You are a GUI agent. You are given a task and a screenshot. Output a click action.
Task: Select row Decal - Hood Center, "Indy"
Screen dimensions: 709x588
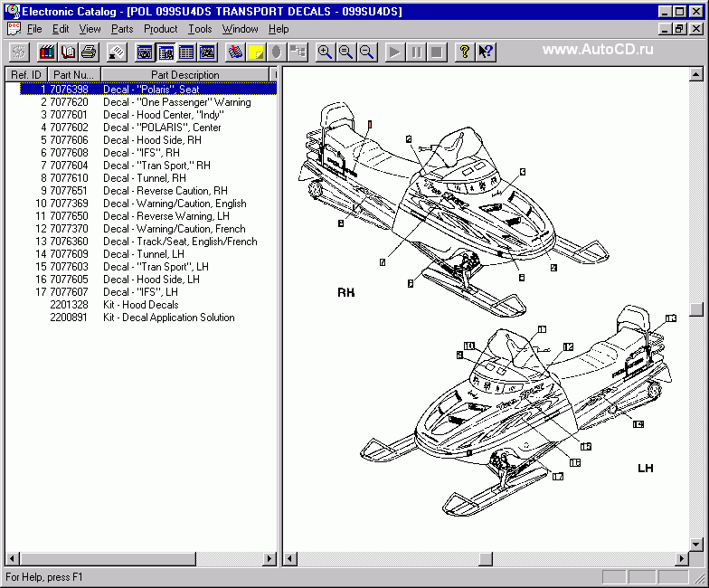tap(148, 114)
